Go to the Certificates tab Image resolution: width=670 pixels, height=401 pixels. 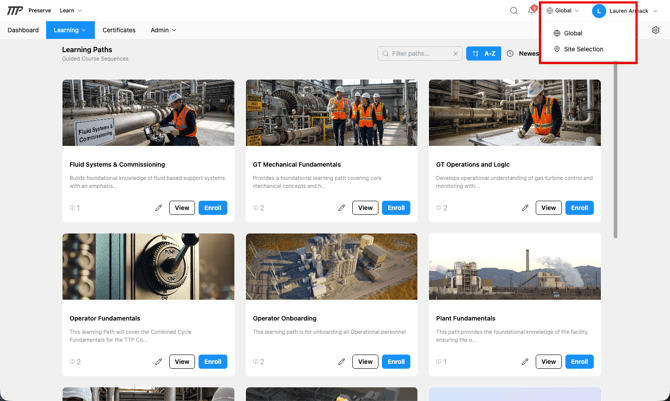119,30
